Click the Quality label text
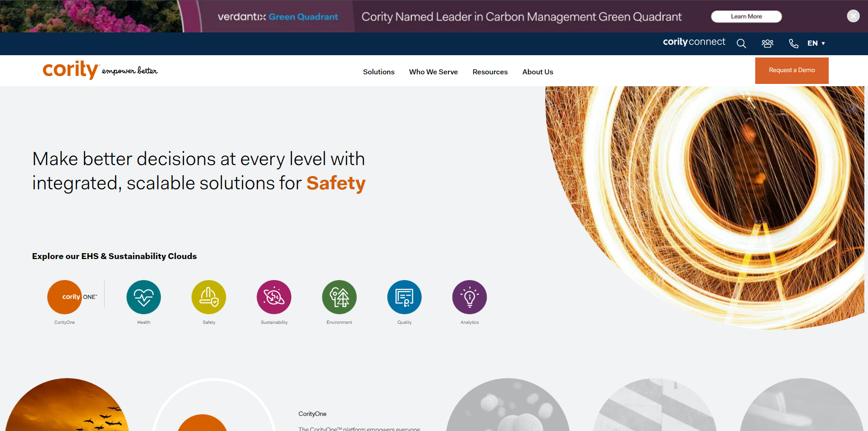 pyautogui.click(x=405, y=322)
